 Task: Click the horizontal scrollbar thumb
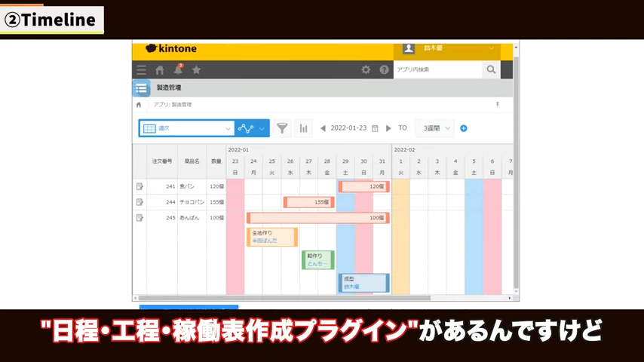click(284, 298)
